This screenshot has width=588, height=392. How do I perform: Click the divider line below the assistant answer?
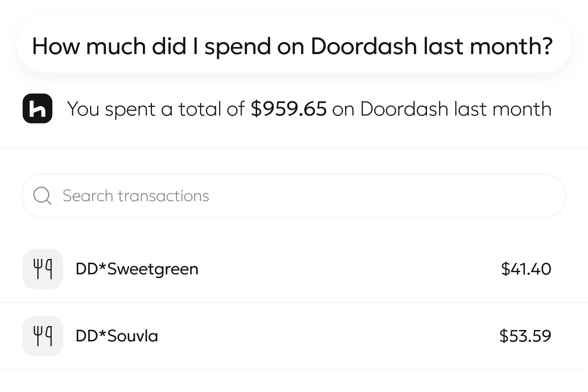coord(294,149)
